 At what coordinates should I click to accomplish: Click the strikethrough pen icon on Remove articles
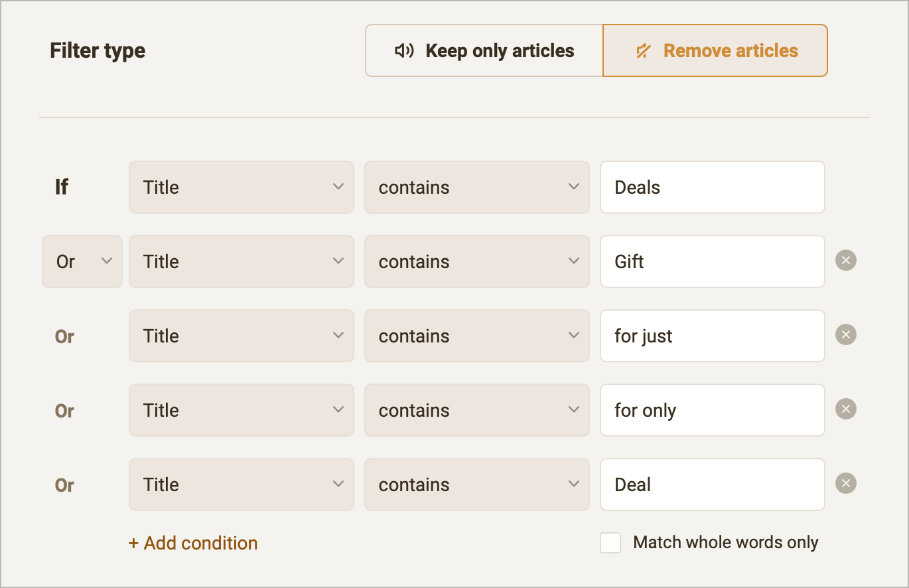click(644, 50)
